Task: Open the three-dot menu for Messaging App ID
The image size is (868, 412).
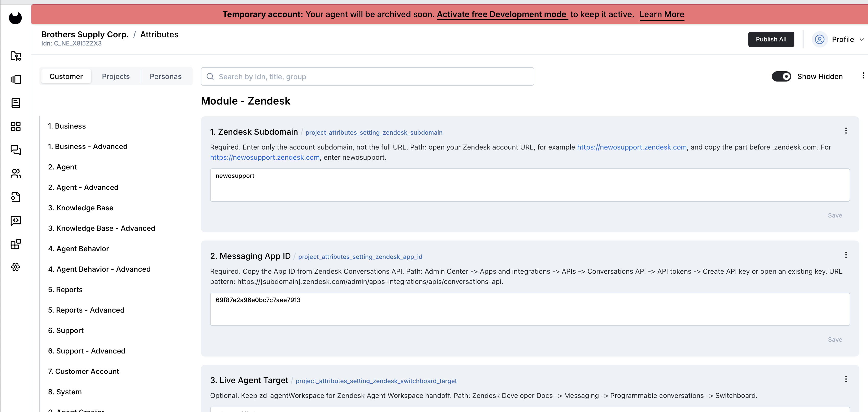Action: [x=846, y=255]
